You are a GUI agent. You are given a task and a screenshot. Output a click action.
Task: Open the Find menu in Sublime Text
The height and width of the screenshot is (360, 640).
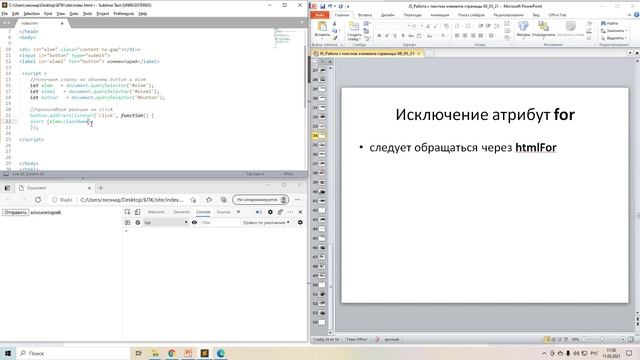(48, 13)
